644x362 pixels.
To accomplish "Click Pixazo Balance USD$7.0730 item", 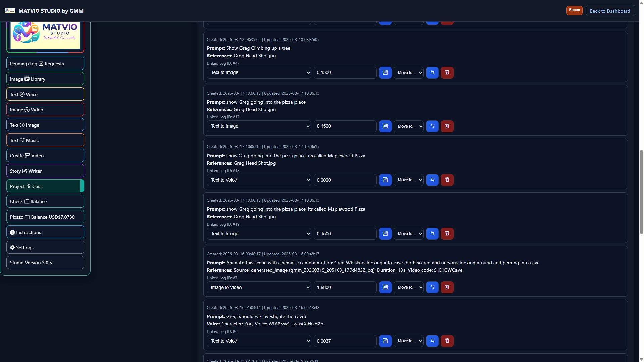I will [x=45, y=217].
